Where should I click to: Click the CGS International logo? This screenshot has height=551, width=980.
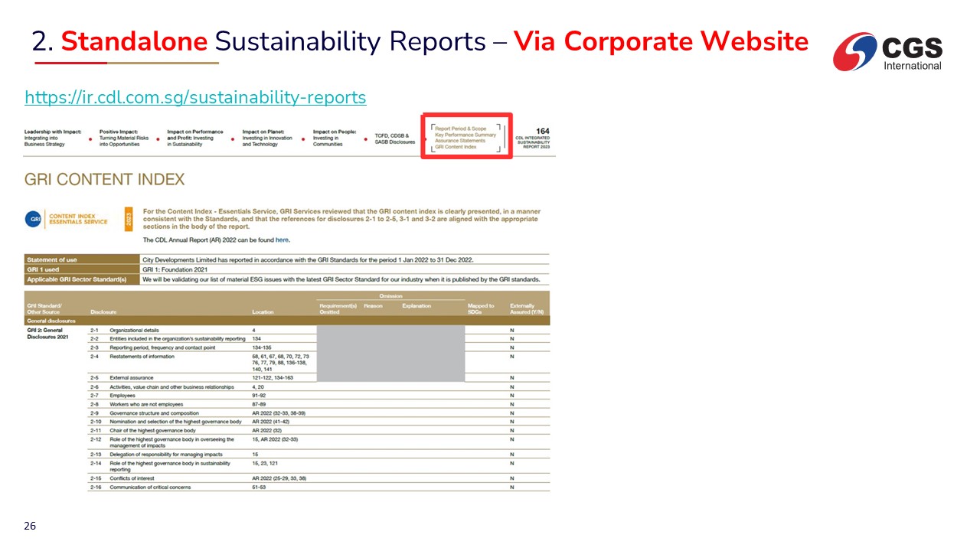(x=888, y=51)
